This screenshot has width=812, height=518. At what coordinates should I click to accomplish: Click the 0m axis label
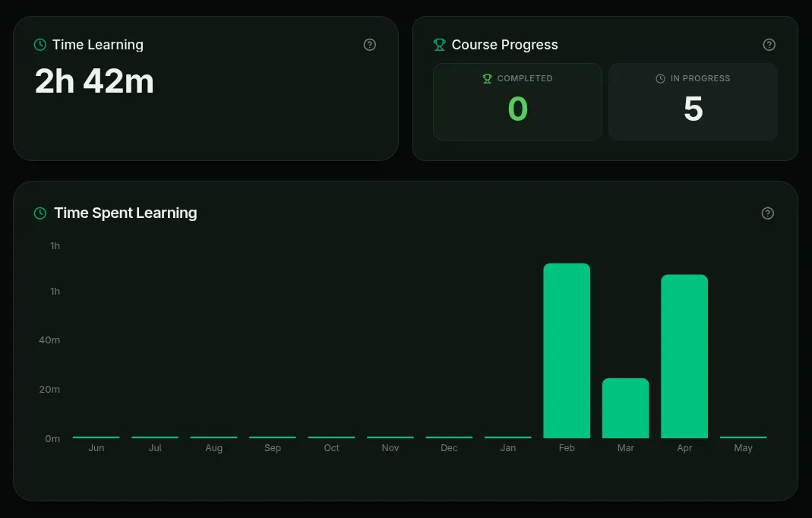coord(52,439)
